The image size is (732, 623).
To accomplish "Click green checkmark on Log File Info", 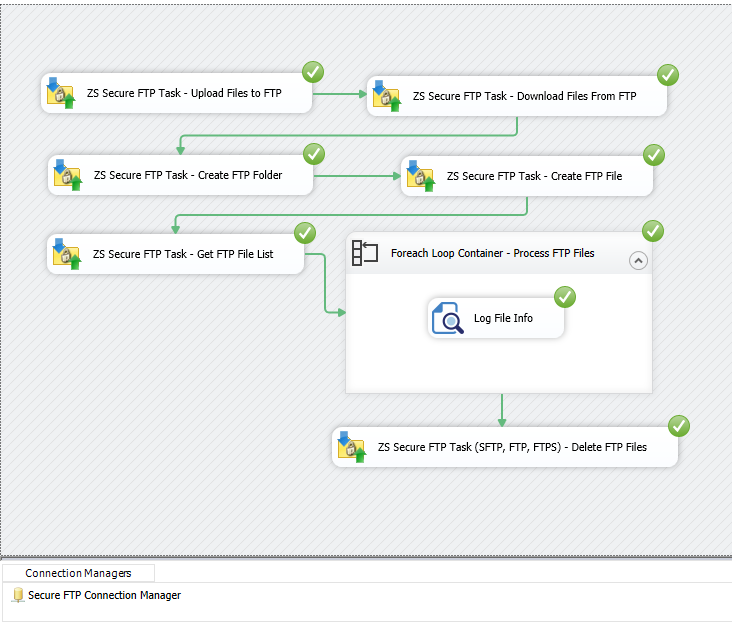I will click(x=565, y=297).
